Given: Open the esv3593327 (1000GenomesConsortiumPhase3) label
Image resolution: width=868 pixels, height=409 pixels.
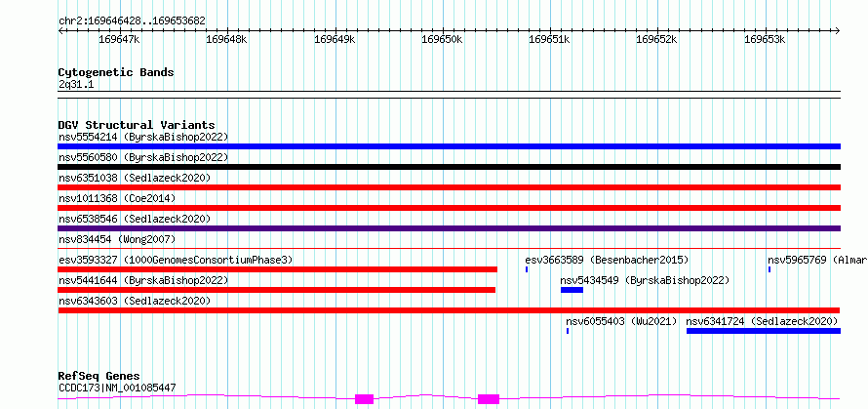Looking at the screenshot, I should tap(176, 260).
